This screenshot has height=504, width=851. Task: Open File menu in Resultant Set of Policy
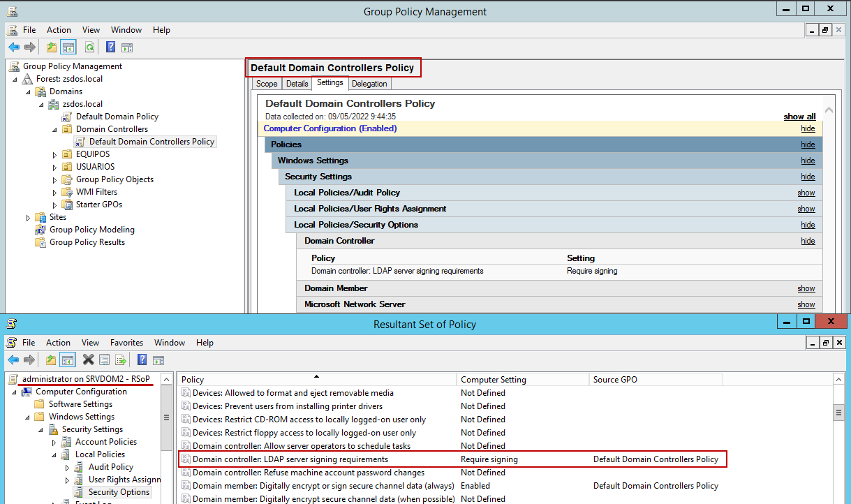click(29, 343)
